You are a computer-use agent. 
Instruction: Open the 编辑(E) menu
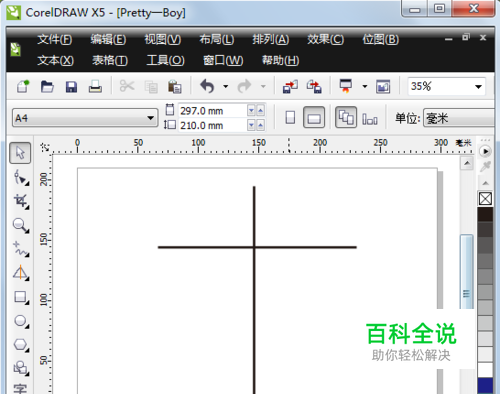point(108,40)
